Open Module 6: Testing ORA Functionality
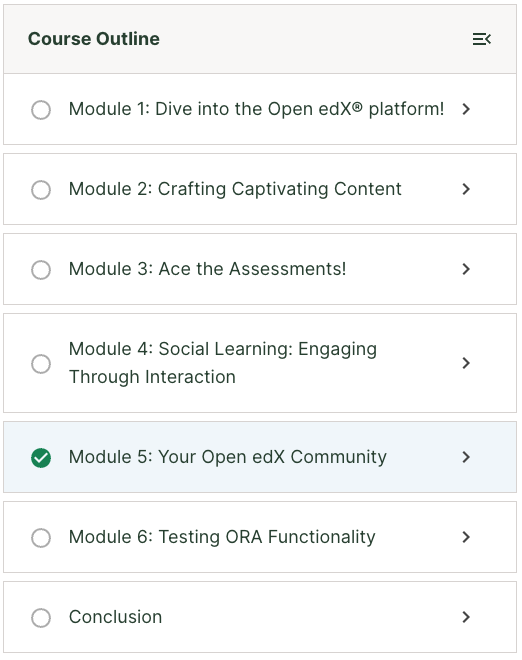Image resolution: width=522 pixels, height=660 pixels. point(222,537)
